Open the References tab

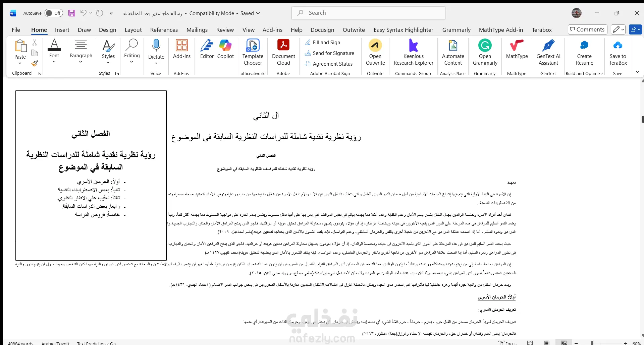pos(164,30)
